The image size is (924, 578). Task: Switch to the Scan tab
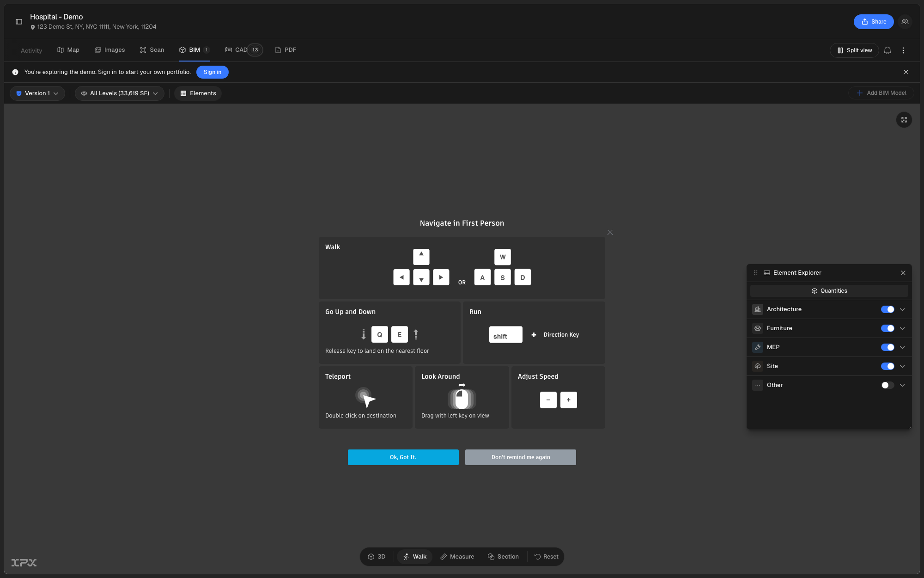pos(152,50)
